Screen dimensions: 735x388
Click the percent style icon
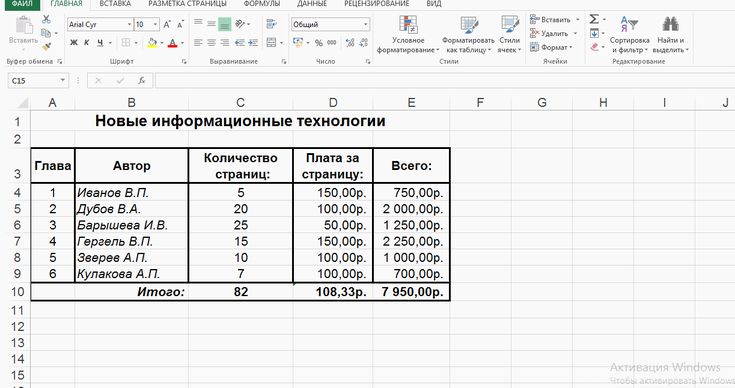point(319,43)
